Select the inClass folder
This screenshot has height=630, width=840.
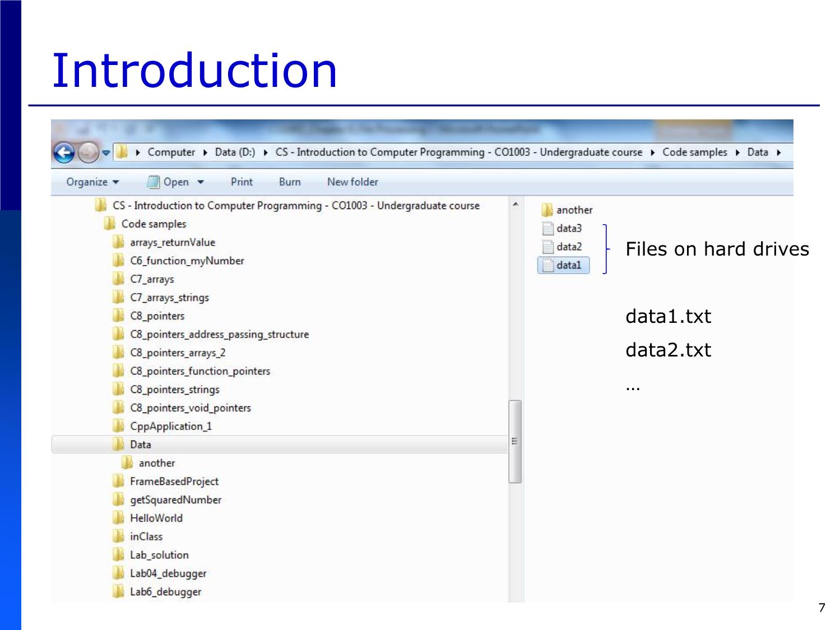[x=138, y=537]
